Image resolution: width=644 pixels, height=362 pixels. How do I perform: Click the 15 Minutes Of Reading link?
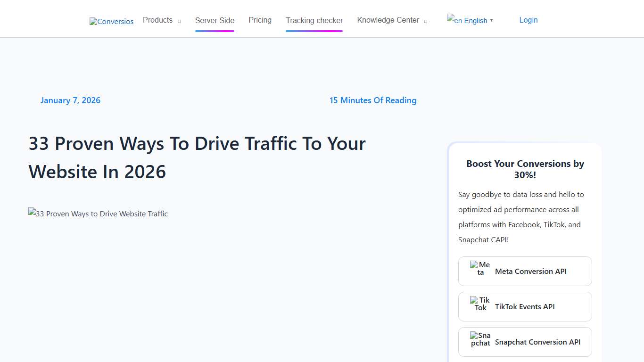click(373, 100)
